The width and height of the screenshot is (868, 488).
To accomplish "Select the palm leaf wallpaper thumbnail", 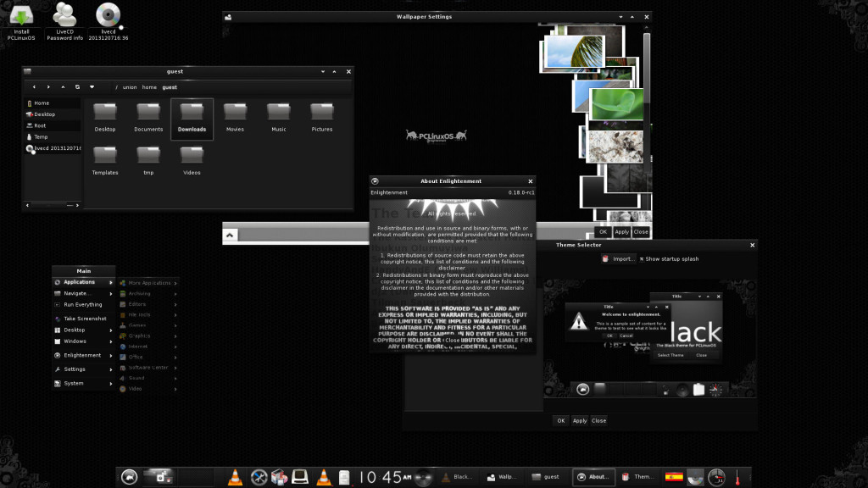I will pyautogui.click(x=574, y=52).
